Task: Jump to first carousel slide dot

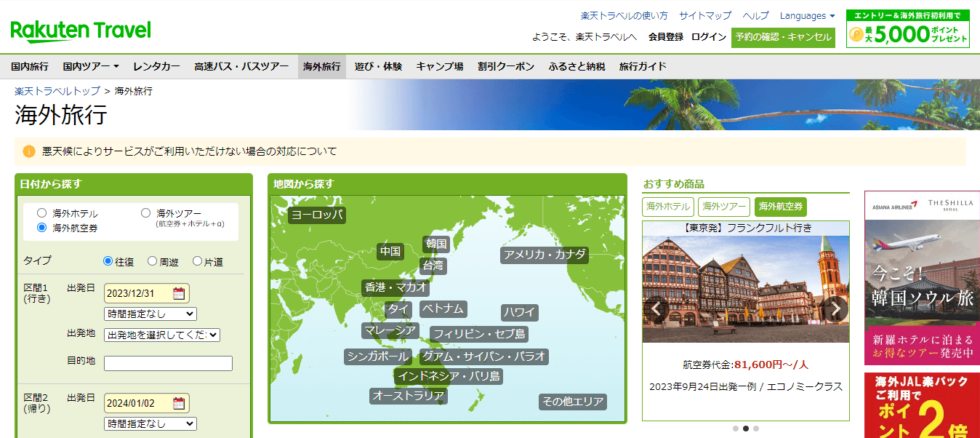Action: (x=736, y=429)
